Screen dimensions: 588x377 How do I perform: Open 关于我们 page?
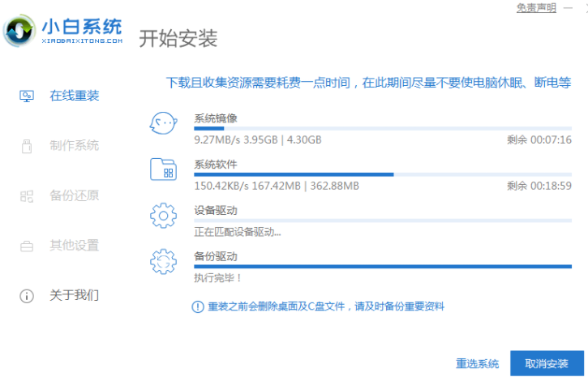pos(75,295)
